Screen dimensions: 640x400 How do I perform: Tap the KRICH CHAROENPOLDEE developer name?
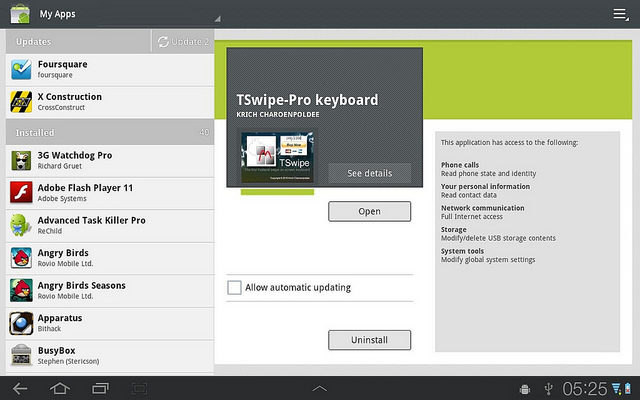click(278, 115)
